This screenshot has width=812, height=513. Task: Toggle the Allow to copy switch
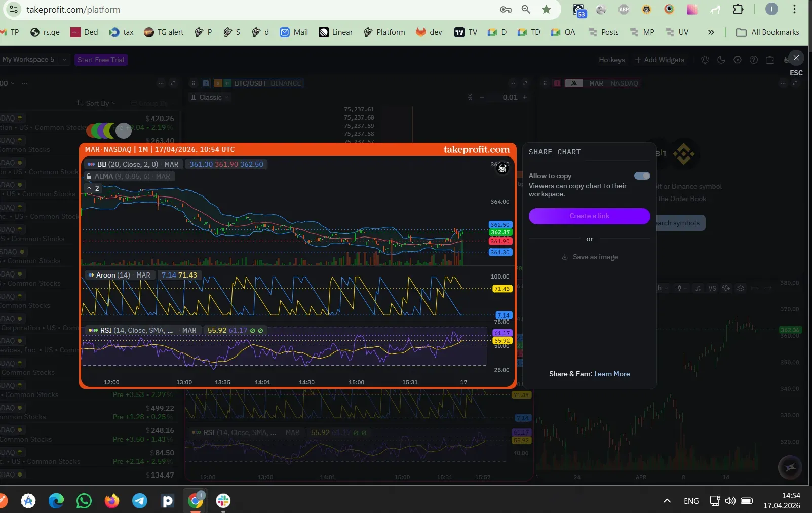(642, 176)
